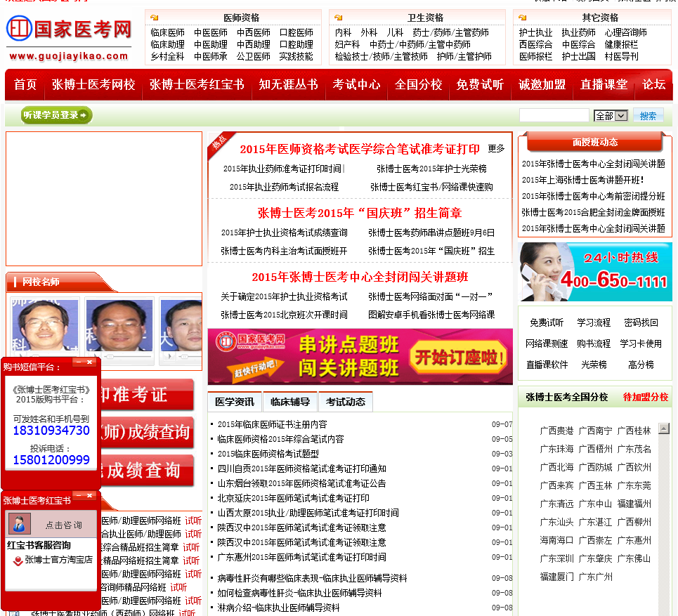Click the red 成绩查询 button at bottom
Screen dimensions: 678x616
147,471
